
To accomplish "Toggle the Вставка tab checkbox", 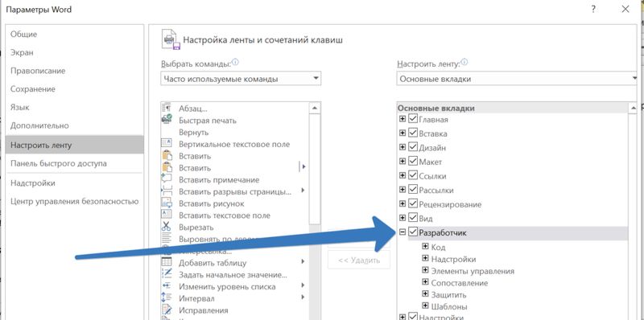I will pyautogui.click(x=413, y=133).
